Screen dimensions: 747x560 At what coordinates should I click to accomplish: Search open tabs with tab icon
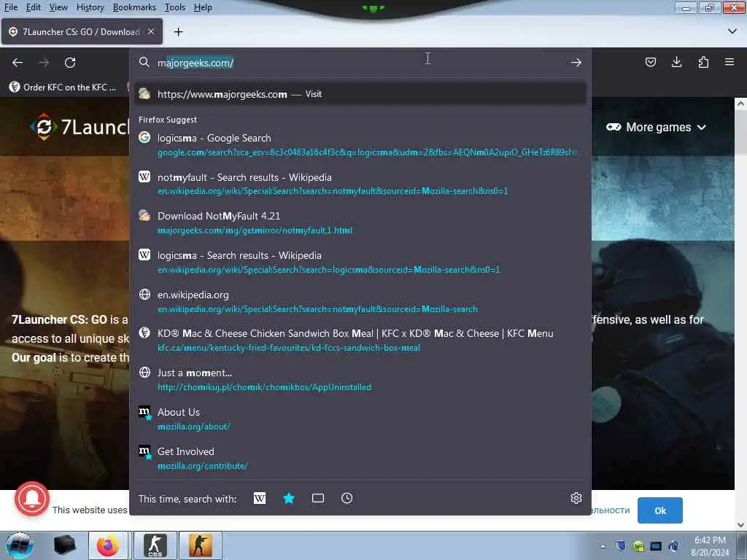[318, 498]
